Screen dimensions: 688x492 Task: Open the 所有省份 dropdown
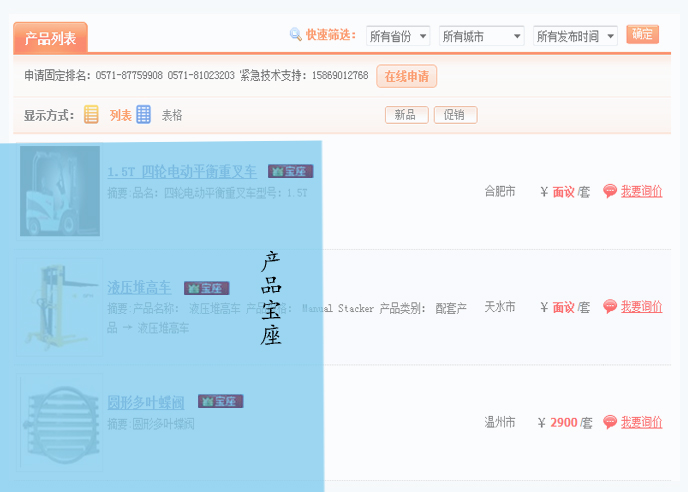pos(398,36)
